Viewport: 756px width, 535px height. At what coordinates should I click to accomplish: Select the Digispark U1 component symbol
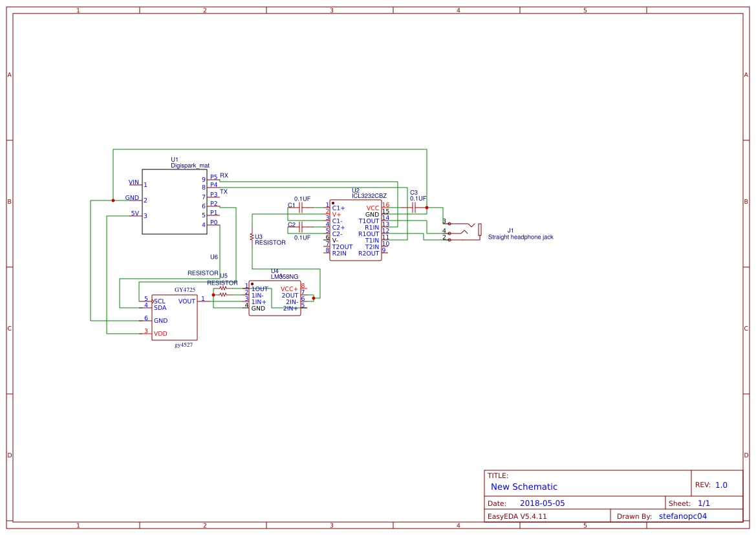pyautogui.click(x=175, y=201)
